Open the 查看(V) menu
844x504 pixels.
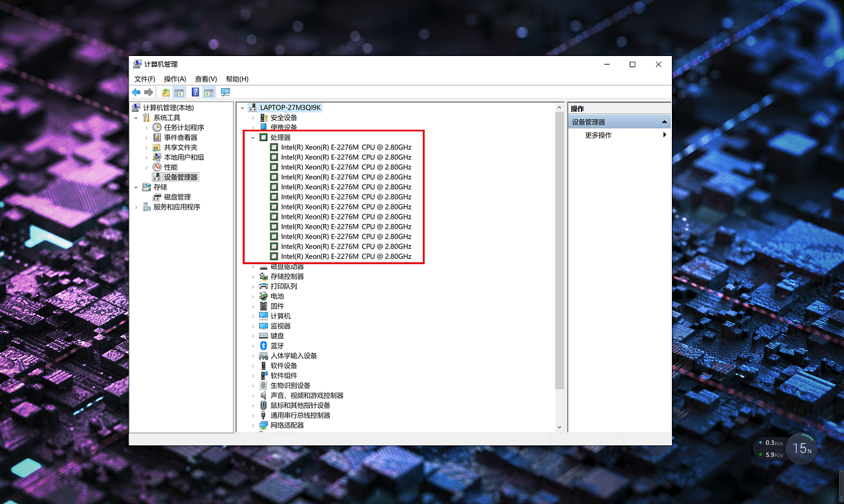click(x=206, y=79)
